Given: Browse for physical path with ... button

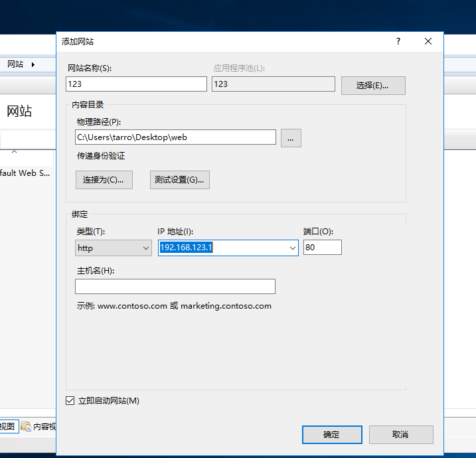Looking at the screenshot, I should pyautogui.click(x=291, y=138).
